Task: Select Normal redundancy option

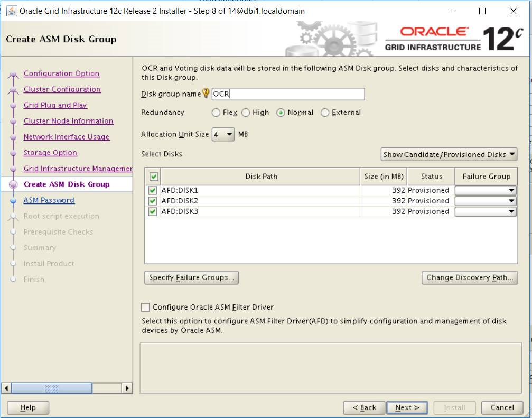Action: [281, 113]
